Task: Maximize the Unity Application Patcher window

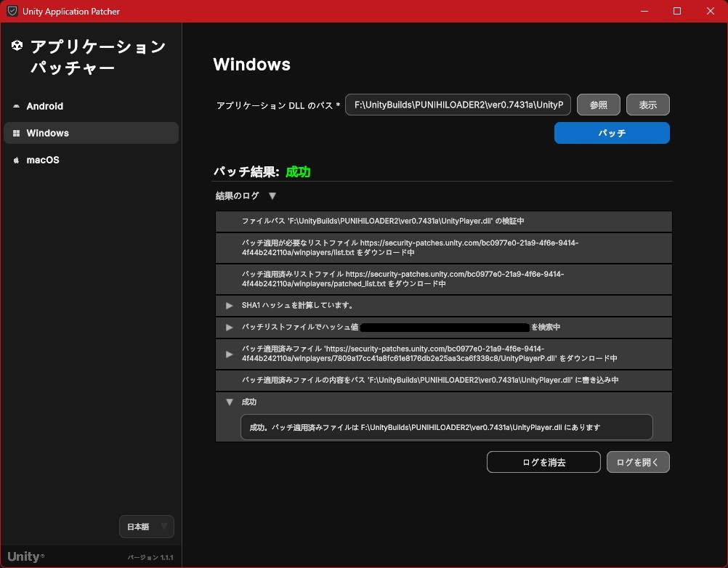Action: 677,11
